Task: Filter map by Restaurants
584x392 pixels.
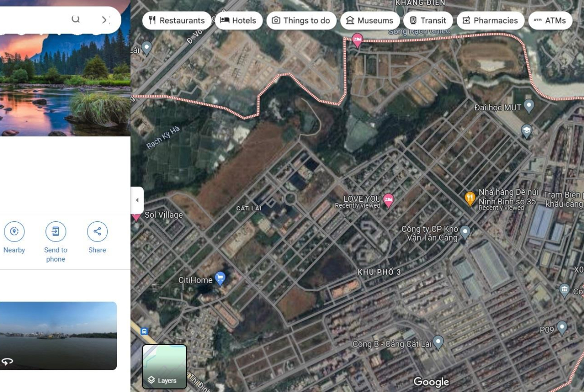Action: coord(177,20)
